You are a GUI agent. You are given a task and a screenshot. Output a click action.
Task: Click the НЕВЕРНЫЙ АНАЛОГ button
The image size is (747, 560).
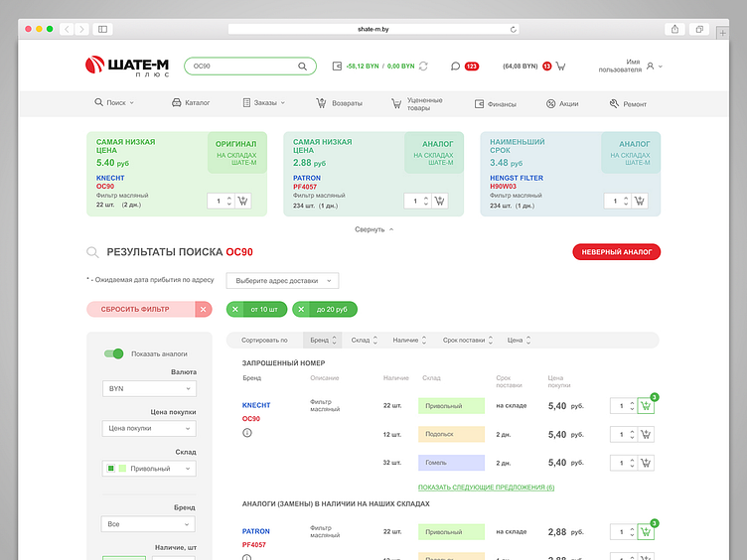(x=617, y=252)
